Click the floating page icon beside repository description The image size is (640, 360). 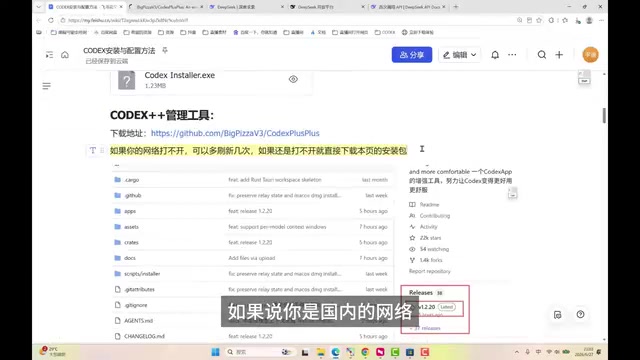tap(513, 193)
